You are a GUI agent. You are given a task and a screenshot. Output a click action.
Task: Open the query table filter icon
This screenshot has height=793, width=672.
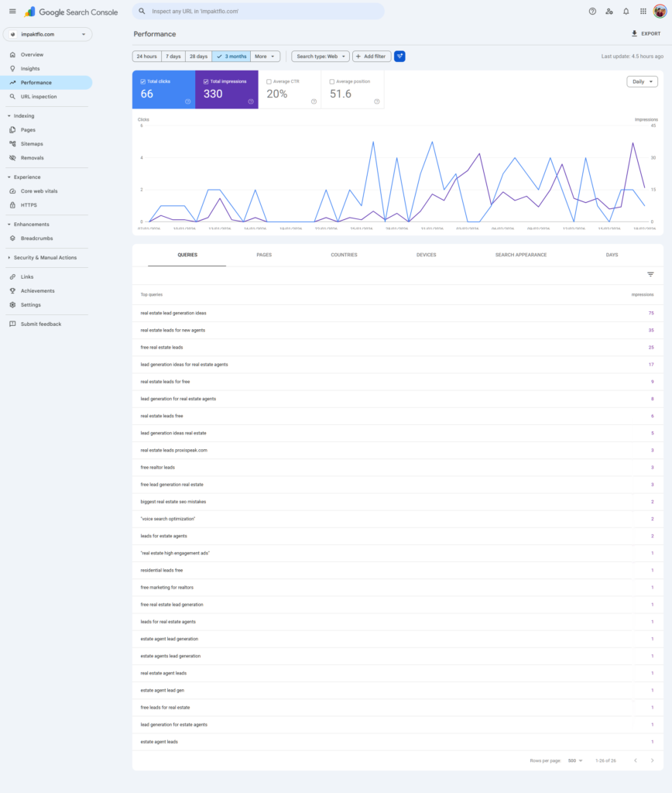(650, 274)
